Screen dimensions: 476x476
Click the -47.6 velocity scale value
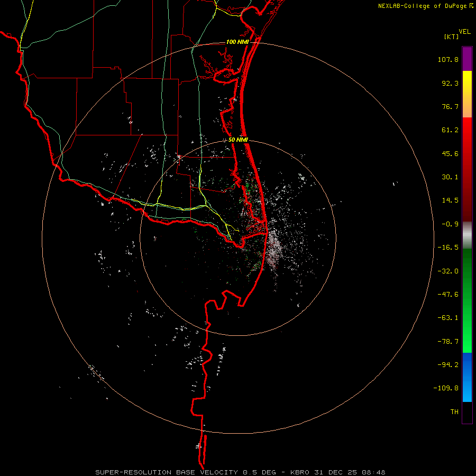pos(448,295)
